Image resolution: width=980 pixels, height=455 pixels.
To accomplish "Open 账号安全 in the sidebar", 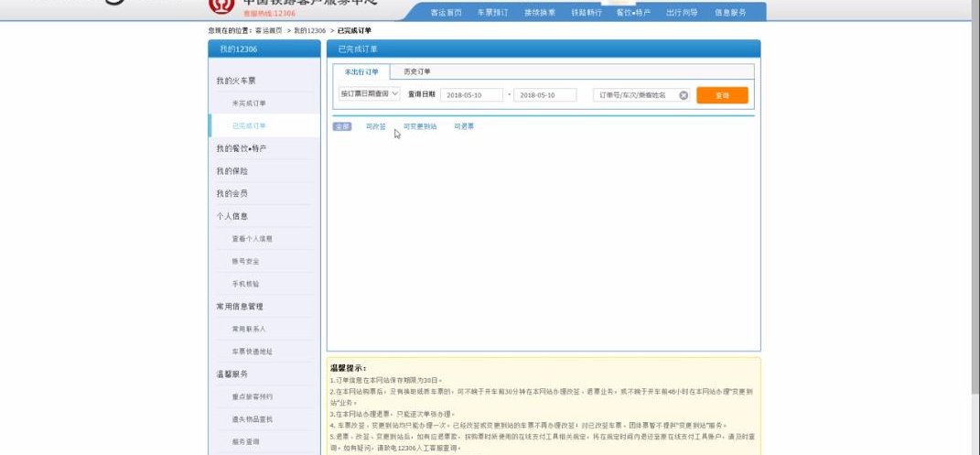I will 245,261.
